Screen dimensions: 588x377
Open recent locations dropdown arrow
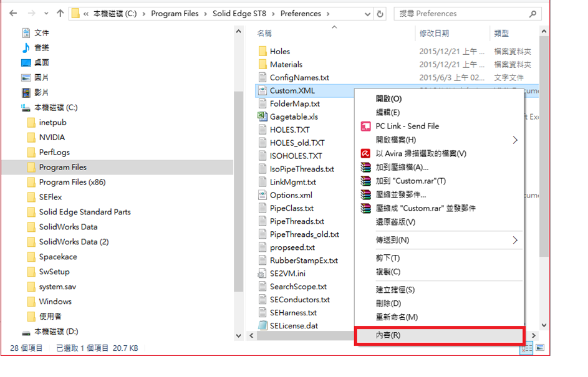pos(46,14)
